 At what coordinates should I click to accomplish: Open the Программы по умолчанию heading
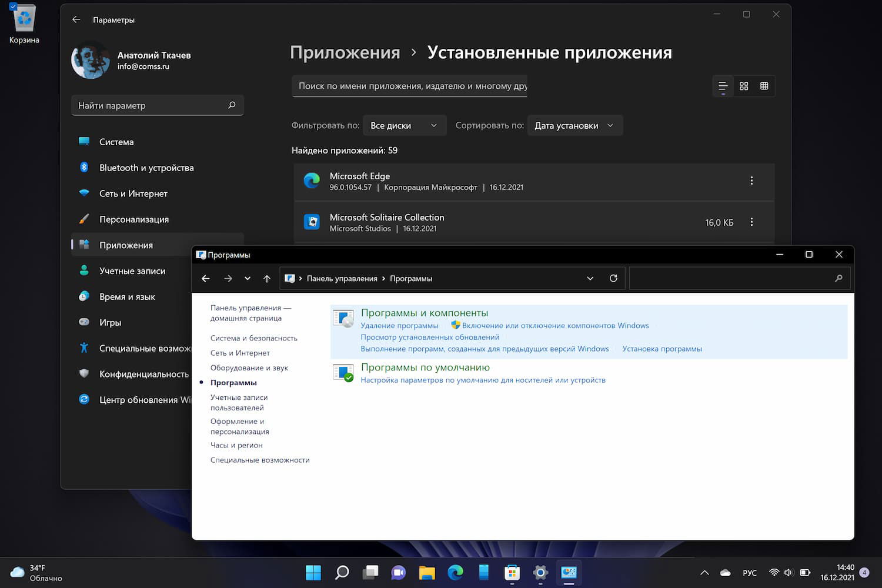tap(425, 367)
